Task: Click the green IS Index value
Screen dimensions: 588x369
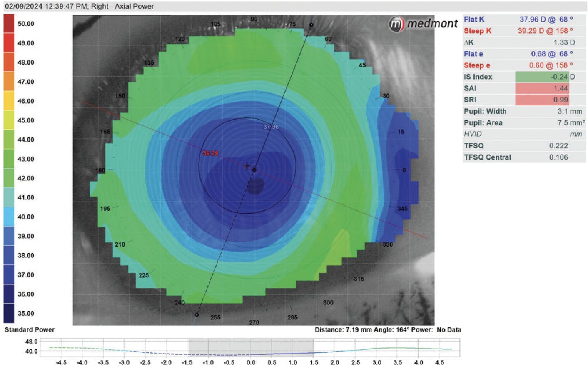Action: point(542,77)
